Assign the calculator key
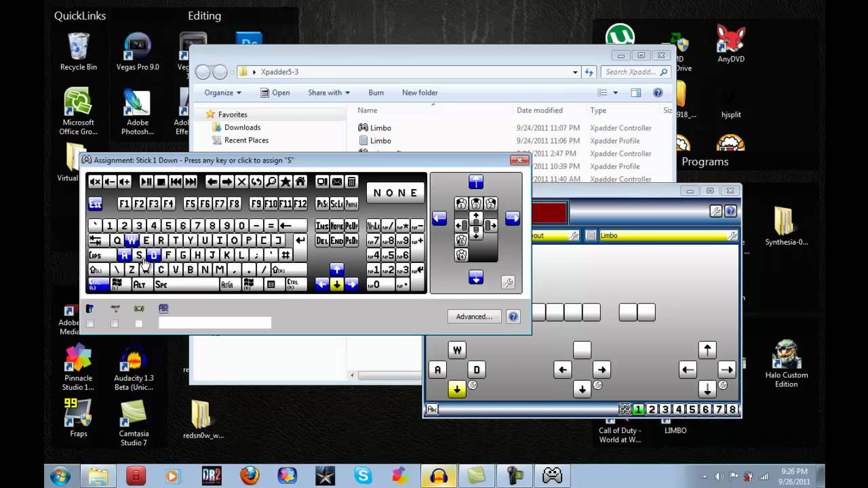Image resolution: width=868 pixels, height=488 pixels. tap(352, 182)
